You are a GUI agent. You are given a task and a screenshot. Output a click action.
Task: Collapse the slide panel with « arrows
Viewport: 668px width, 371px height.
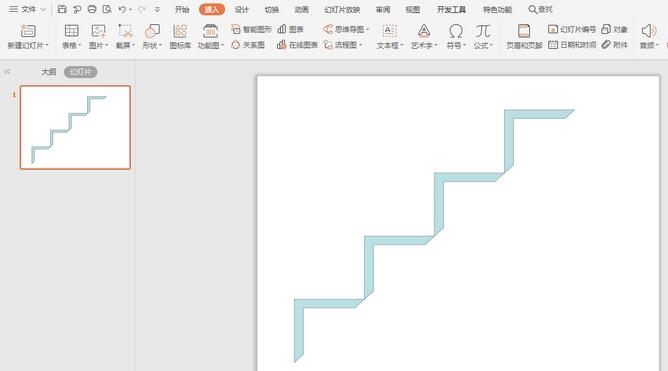pyautogui.click(x=7, y=72)
